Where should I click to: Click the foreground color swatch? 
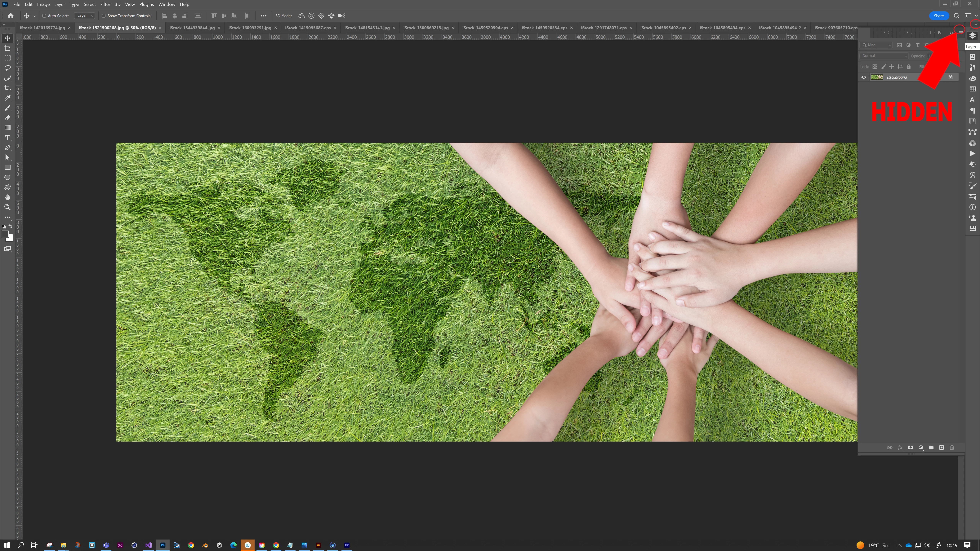coord(5,234)
